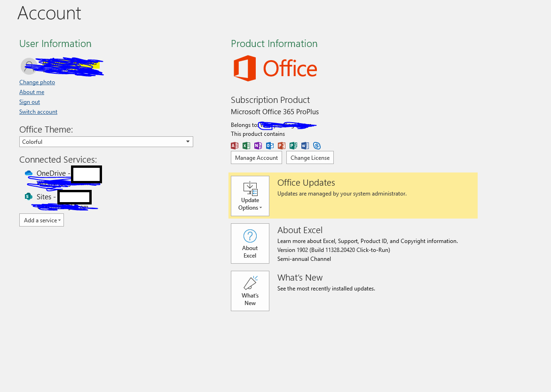Click the Switch account link
The width and height of the screenshot is (551, 392).
coord(38,112)
